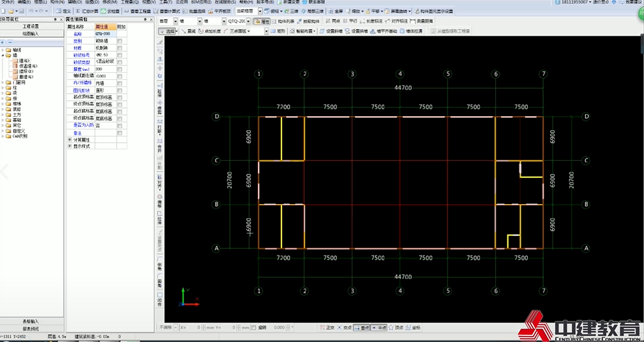The image size is (644, 342).
Task: Tick the 附加 checkbox for 图元形状 row
Action: pyautogui.click(x=119, y=90)
